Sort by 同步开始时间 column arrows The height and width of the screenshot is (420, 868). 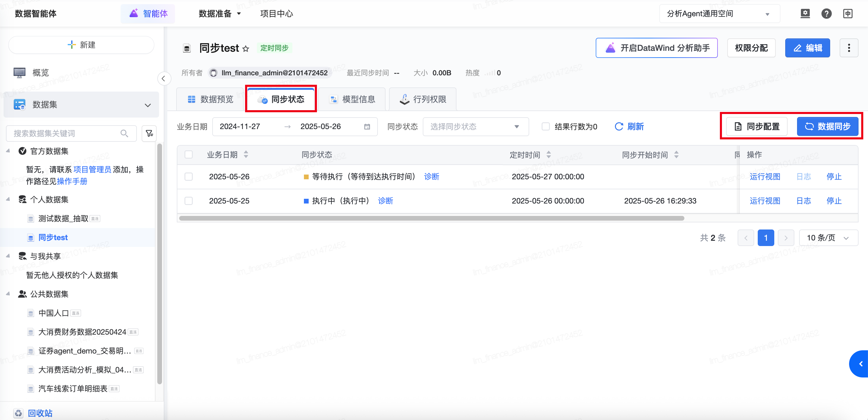coord(676,155)
